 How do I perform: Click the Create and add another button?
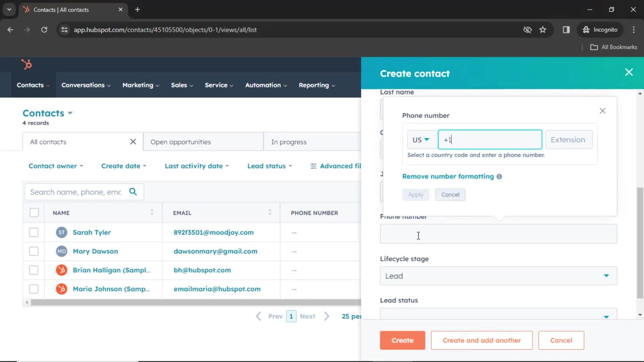[481, 340]
